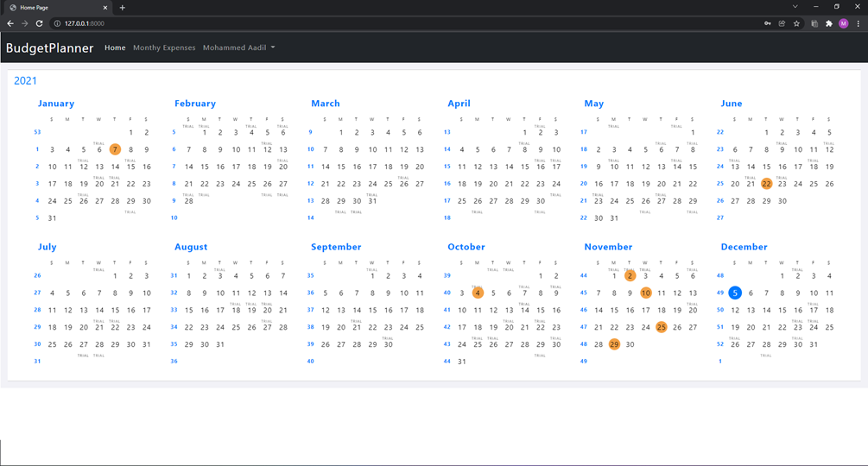Select February 14
868x466 pixels.
click(189, 167)
